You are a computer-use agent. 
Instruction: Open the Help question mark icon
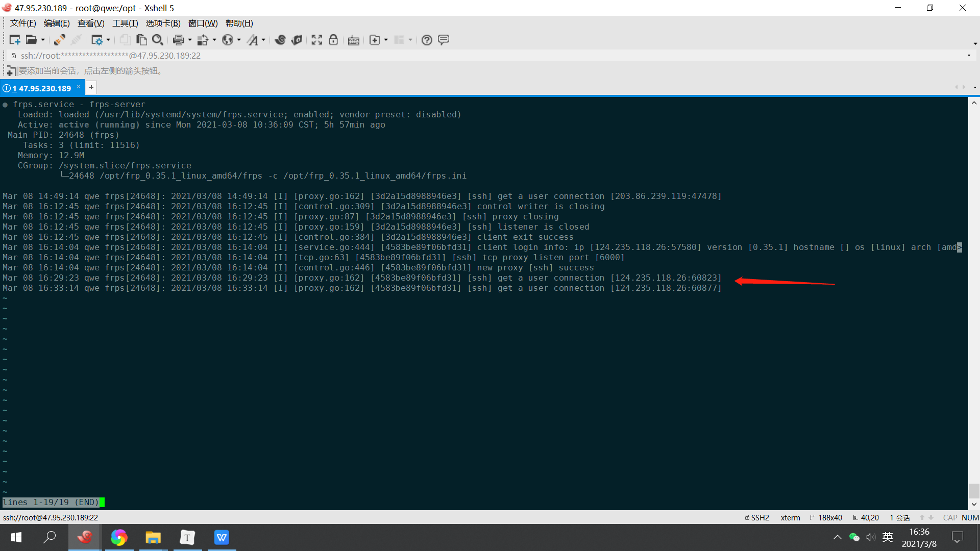[427, 40]
